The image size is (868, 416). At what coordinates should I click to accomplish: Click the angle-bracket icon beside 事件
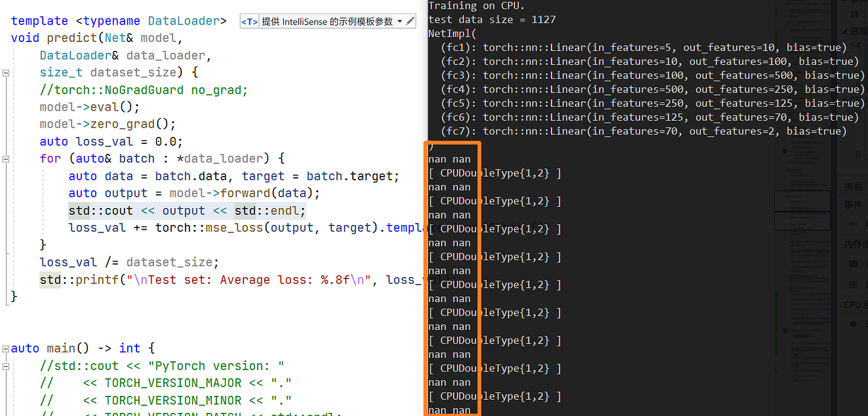[853, 222]
